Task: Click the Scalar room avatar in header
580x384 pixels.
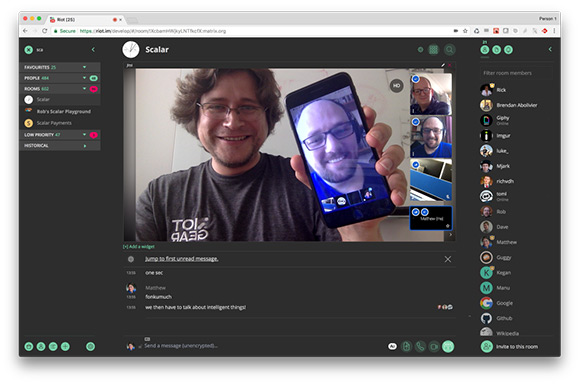Action: [131, 50]
